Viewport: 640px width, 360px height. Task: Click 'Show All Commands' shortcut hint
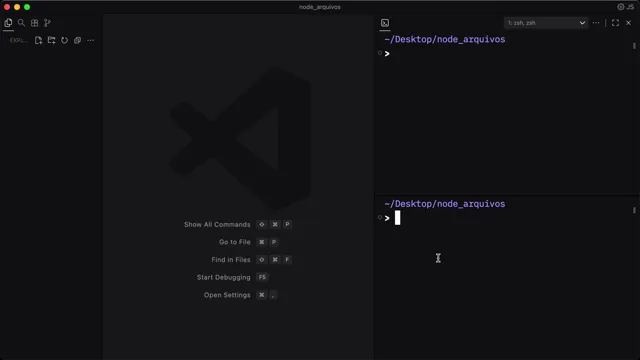click(x=217, y=224)
